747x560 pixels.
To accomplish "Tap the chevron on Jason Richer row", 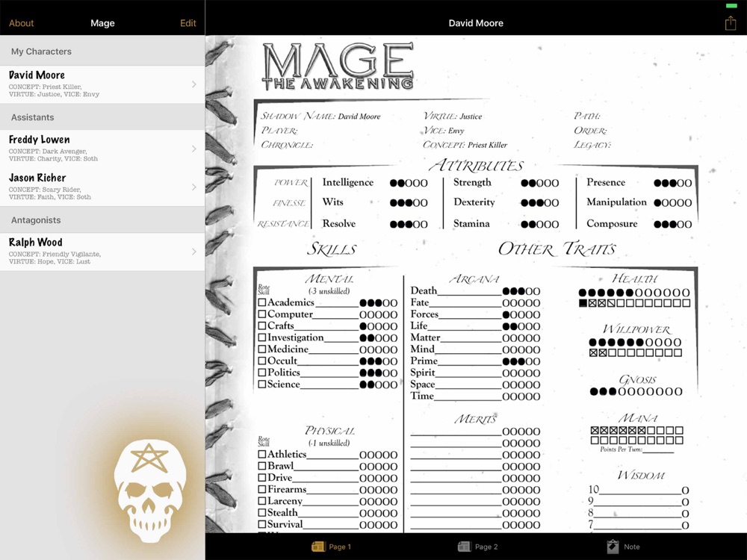I will (x=194, y=187).
